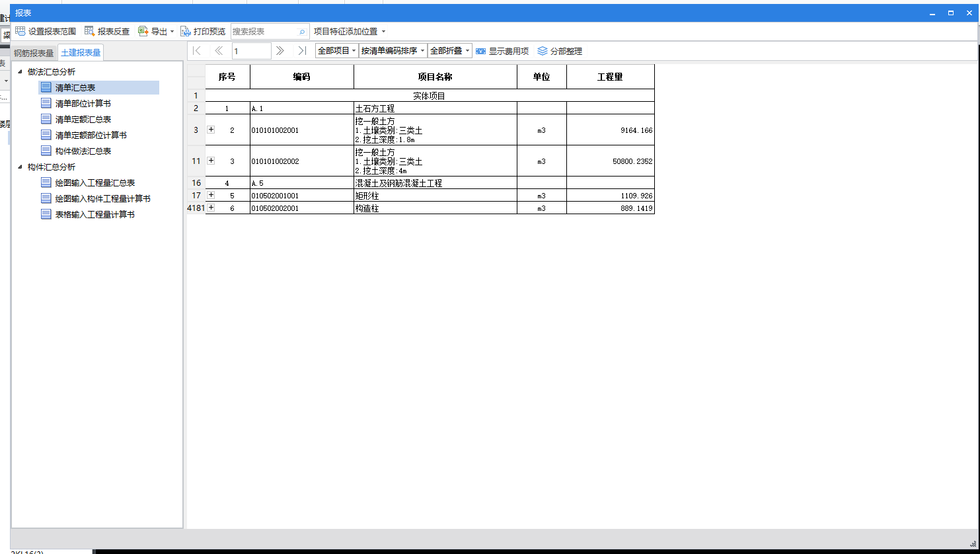The image size is (980, 554).
Task: Select 清单定额部位计算书 report
Action: [x=91, y=135]
